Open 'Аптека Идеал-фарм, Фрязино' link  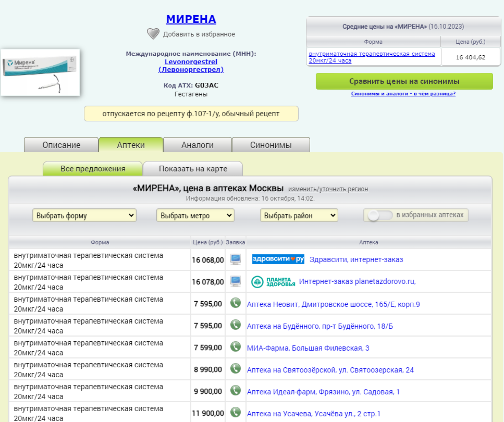coord(323,392)
